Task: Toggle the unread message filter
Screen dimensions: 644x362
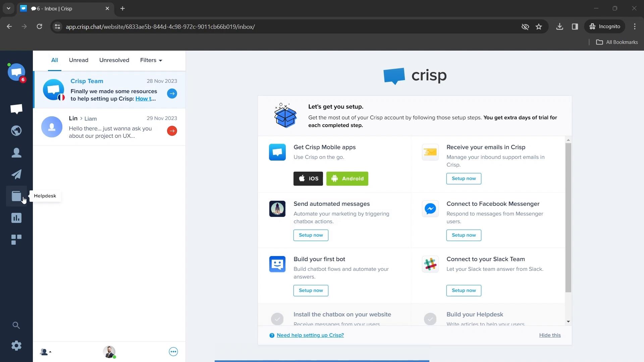Action: (78, 60)
